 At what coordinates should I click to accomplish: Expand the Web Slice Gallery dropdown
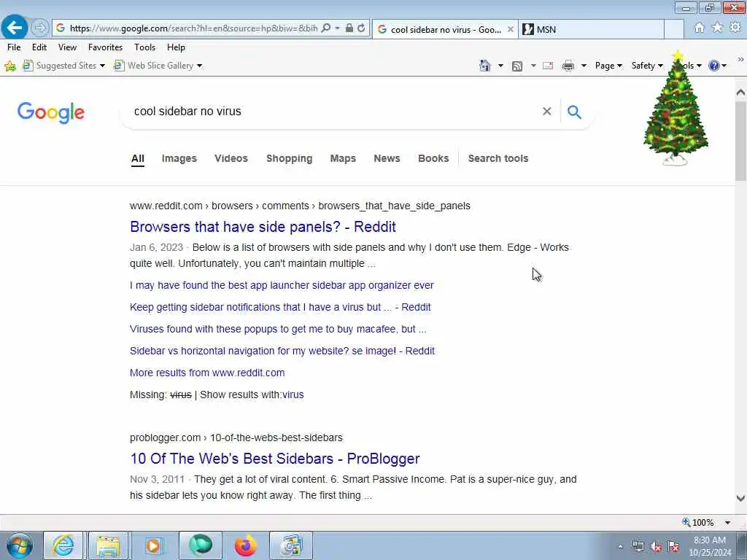(x=200, y=66)
